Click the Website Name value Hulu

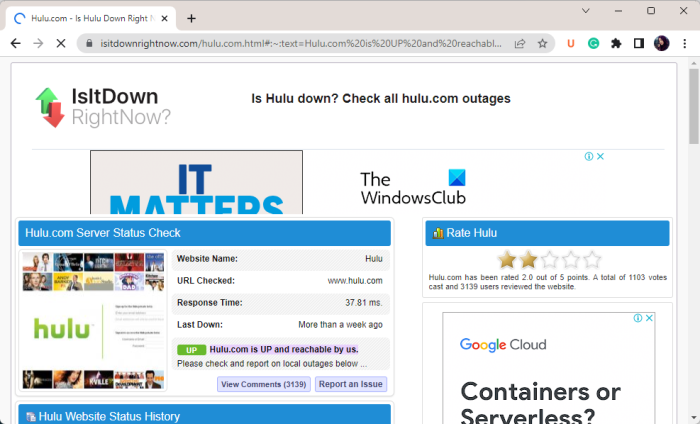[374, 259]
